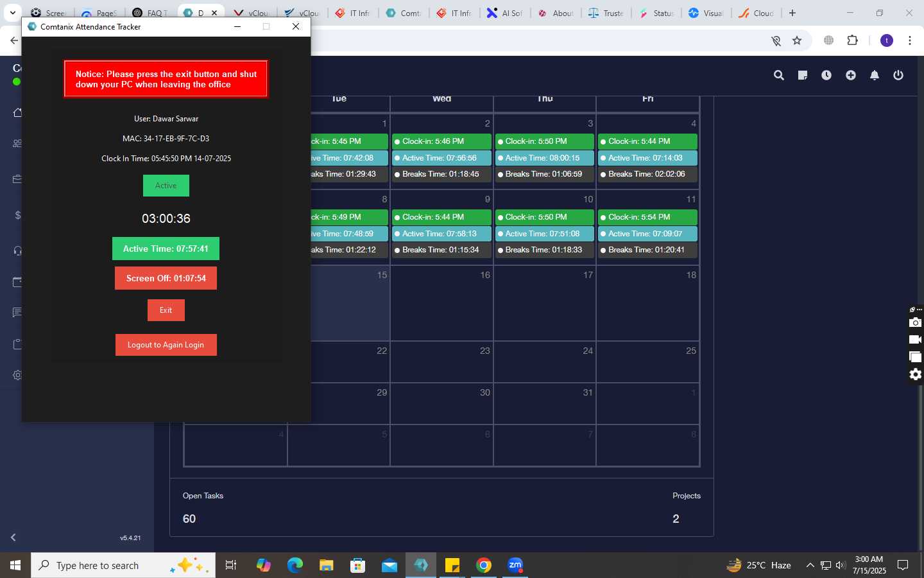Click the Windows Start button
The width and height of the screenshot is (924, 578).
15,565
